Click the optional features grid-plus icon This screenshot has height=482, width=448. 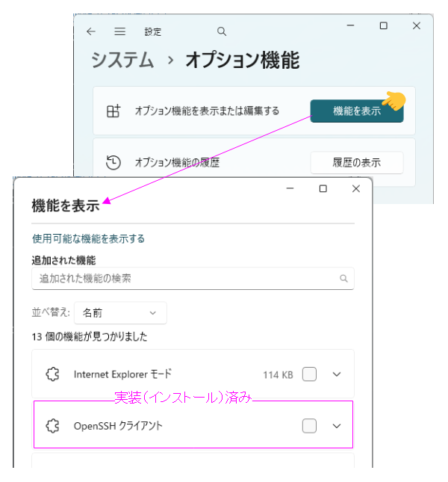click(113, 111)
